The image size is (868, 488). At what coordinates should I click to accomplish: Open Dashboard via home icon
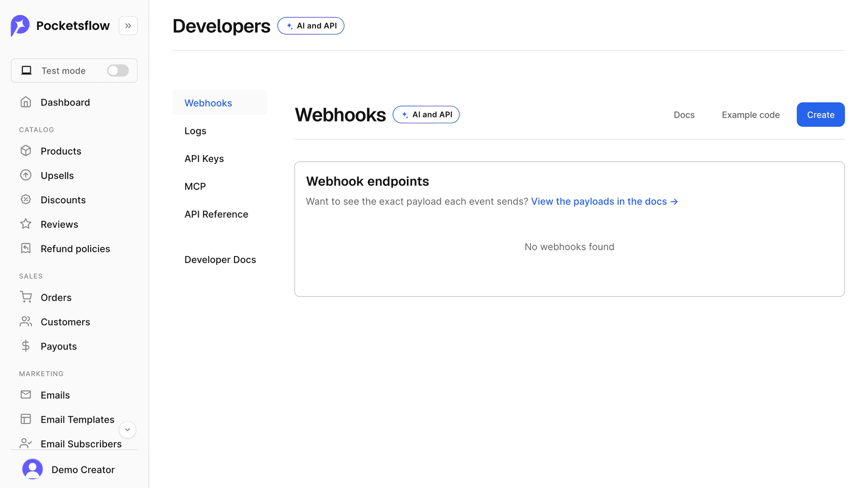26,102
